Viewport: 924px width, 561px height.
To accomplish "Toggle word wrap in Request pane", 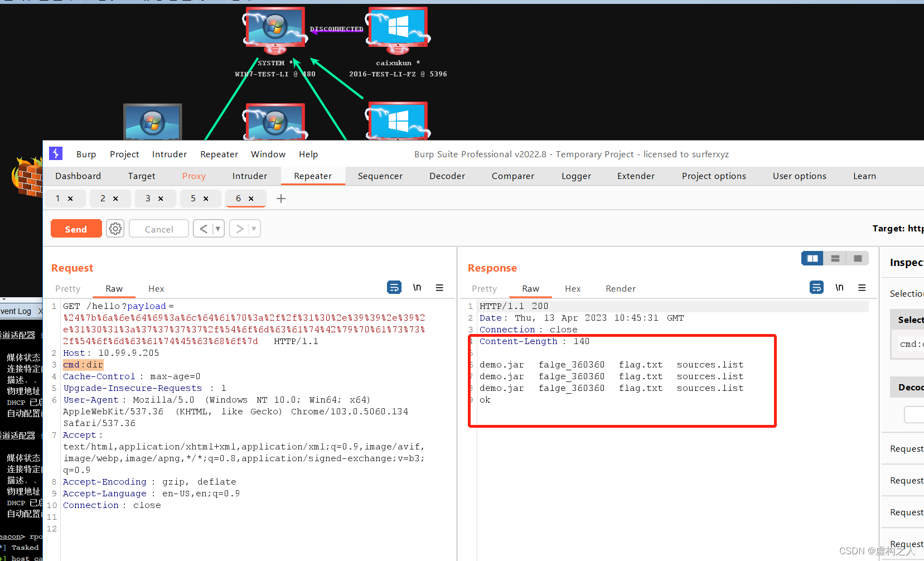I will [394, 287].
